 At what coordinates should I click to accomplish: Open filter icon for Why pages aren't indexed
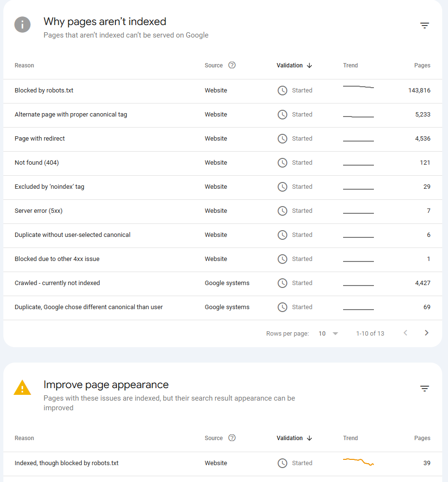click(x=424, y=26)
